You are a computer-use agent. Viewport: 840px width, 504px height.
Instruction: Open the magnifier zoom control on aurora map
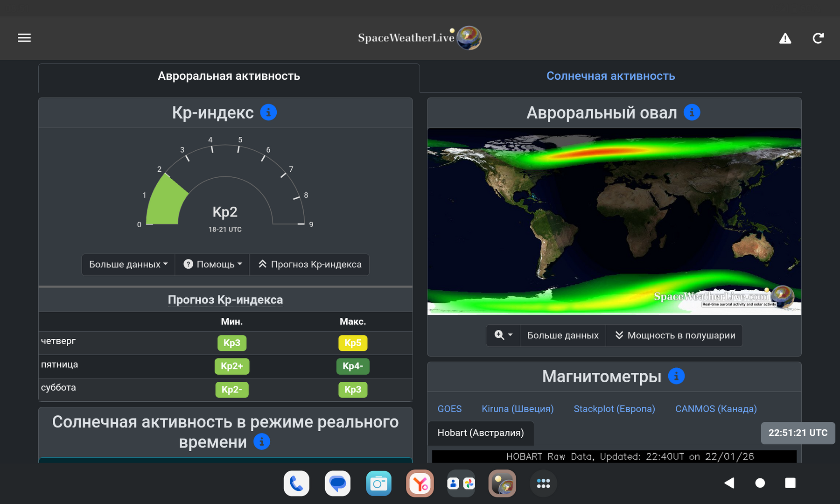[503, 335]
